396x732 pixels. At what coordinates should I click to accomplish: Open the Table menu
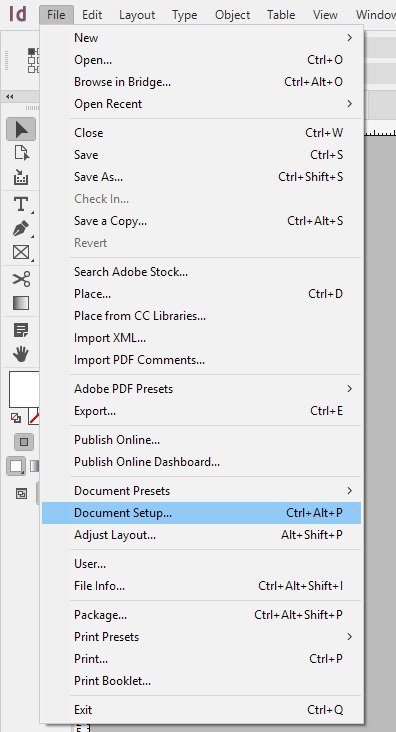coord(281,15)
